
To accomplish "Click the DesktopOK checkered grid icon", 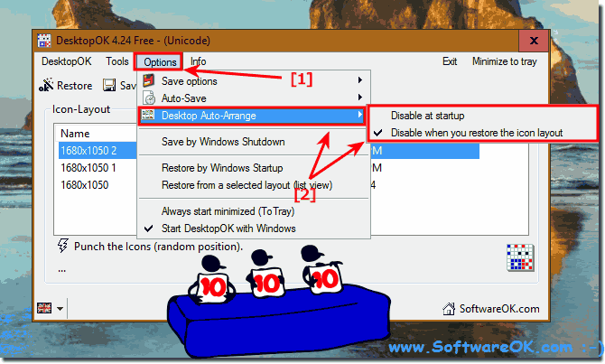I will pos(520,257).
